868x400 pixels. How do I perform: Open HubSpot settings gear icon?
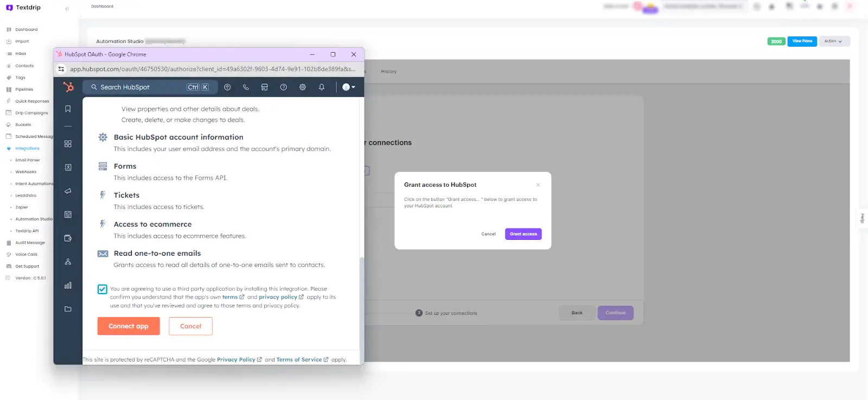303,87
